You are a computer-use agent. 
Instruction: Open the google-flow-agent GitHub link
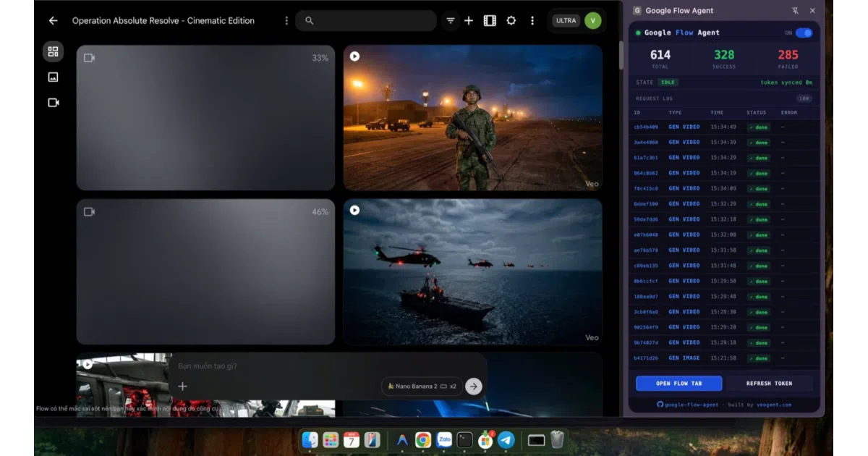(689, 405)
